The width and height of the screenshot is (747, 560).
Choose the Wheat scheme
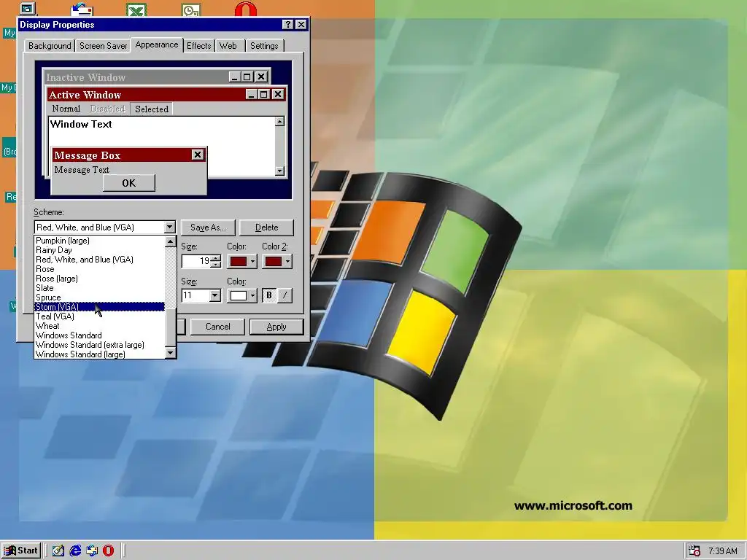(99, 326)
